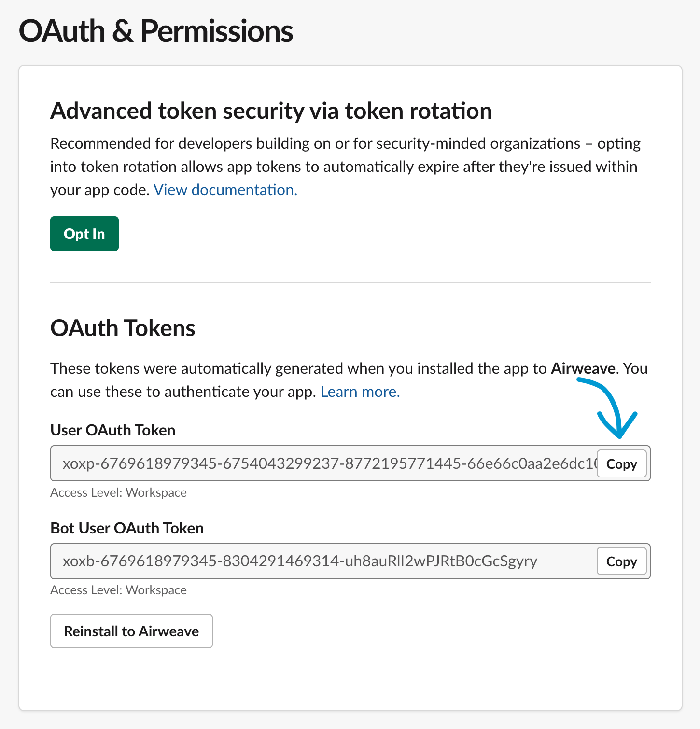Copy the User OAuth Token

point(621,464)
